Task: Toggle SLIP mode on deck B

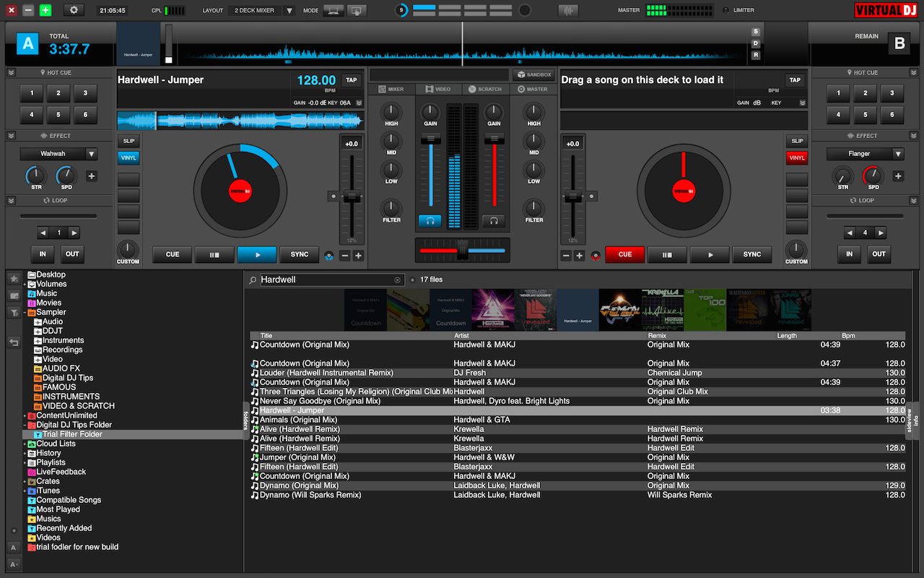Action: click(797, 141)
